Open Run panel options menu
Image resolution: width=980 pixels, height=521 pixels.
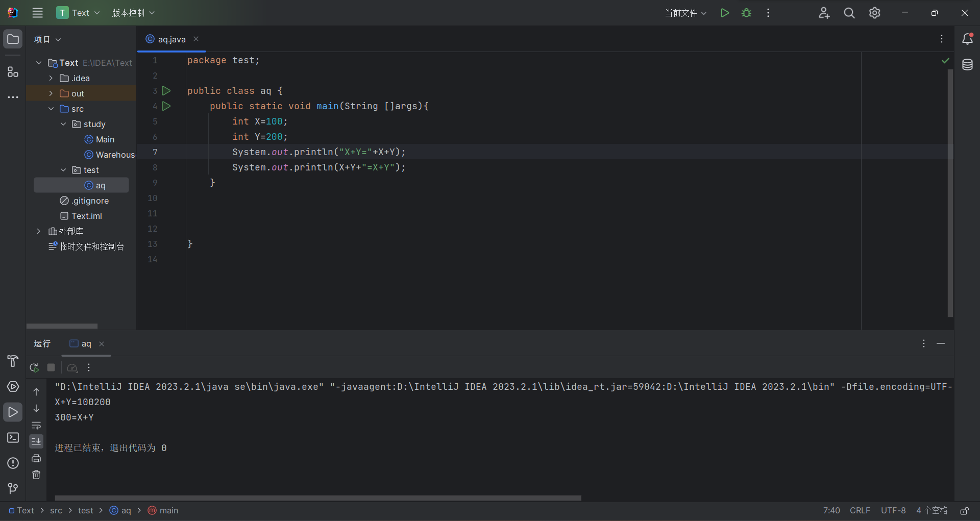pyautogui.click(x=924, y=343)
